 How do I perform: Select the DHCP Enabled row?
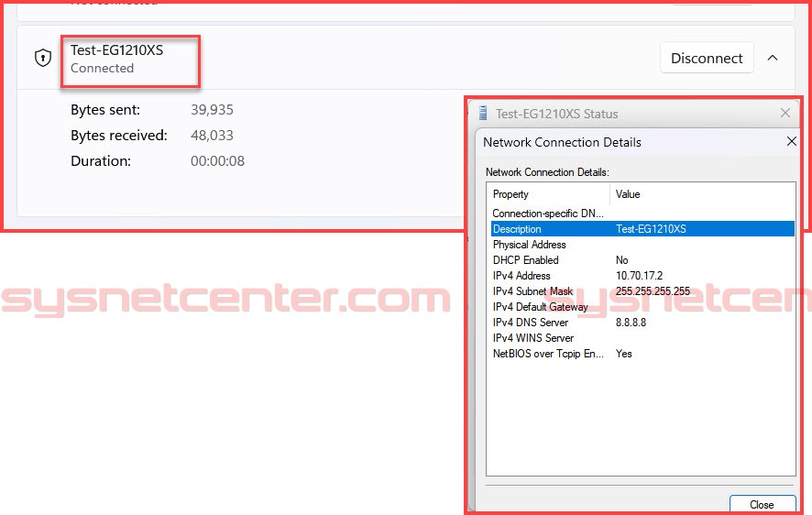[x=642, y=260]
